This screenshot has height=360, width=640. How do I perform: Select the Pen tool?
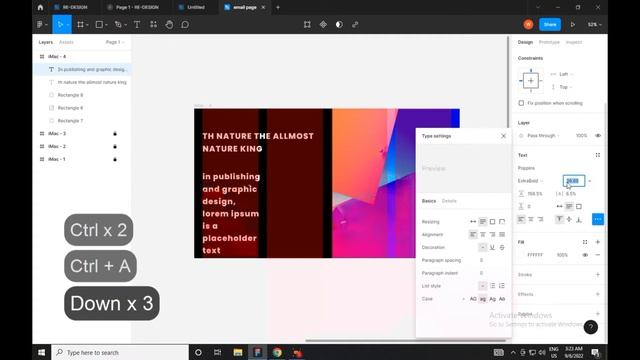[x=118, y=24]
